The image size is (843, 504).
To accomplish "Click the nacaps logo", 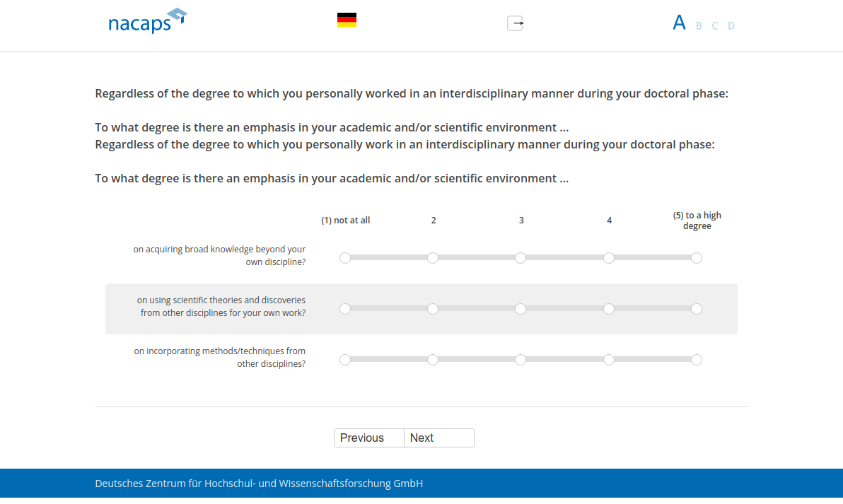I will [147, 21].
